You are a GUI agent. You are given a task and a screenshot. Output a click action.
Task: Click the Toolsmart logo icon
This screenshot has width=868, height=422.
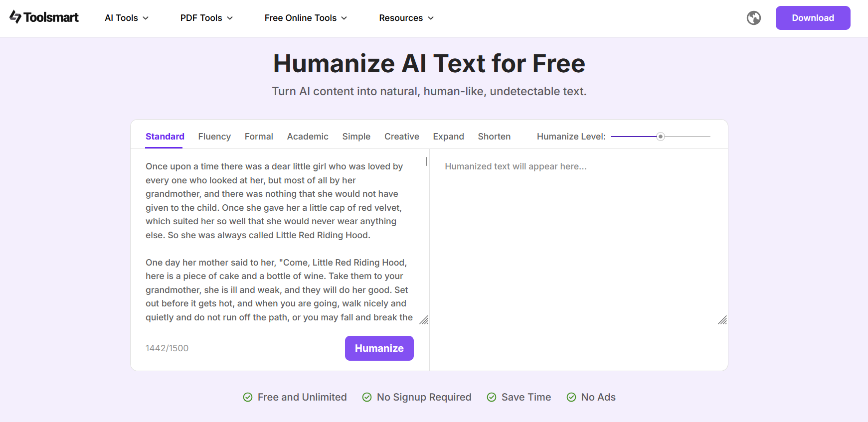click(15, 17)
